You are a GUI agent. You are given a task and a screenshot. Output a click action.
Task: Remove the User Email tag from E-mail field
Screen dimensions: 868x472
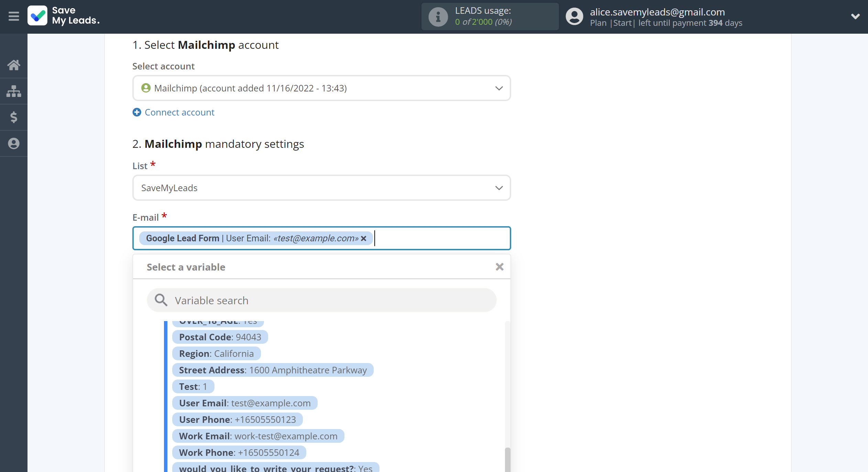364,238
